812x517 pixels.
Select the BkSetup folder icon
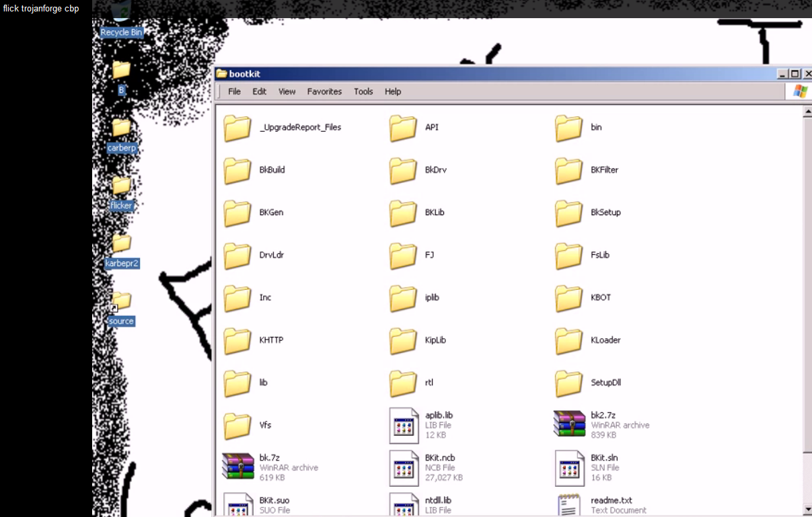click(568, 212)
